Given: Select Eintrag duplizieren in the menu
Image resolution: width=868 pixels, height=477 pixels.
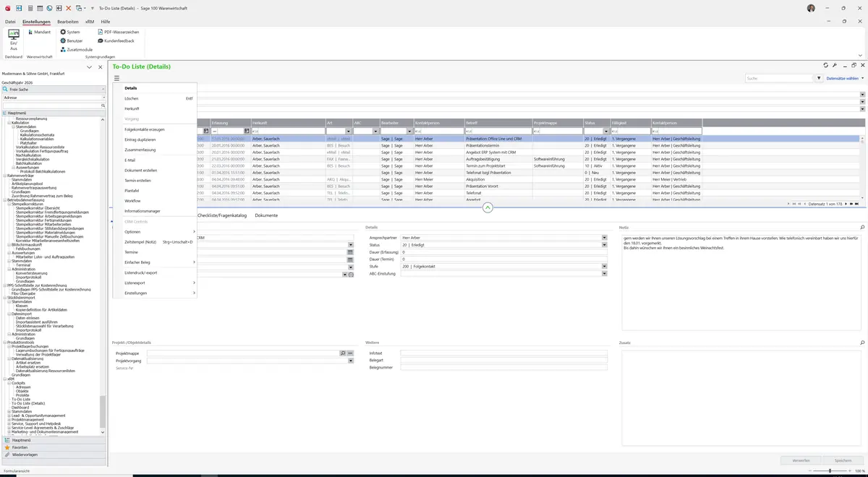Looking at the screenshot, I should (x=140, y=139).
